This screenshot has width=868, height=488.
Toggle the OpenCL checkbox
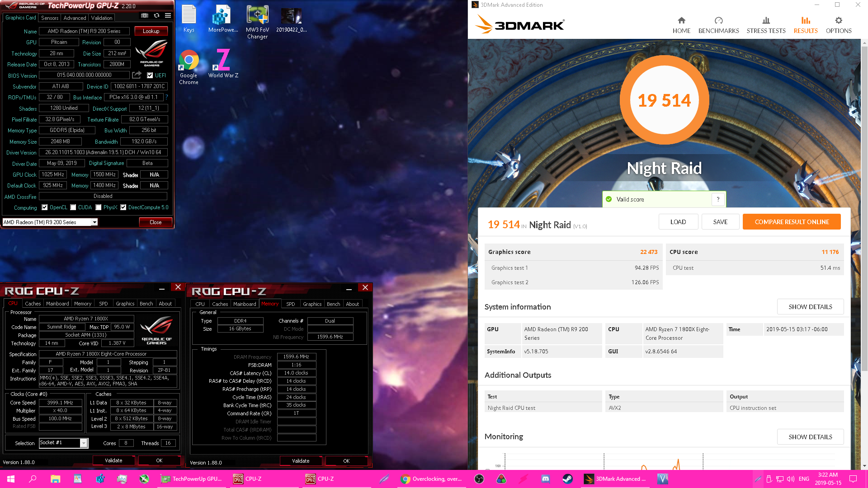pyautogui.click(x=44, y=207)
